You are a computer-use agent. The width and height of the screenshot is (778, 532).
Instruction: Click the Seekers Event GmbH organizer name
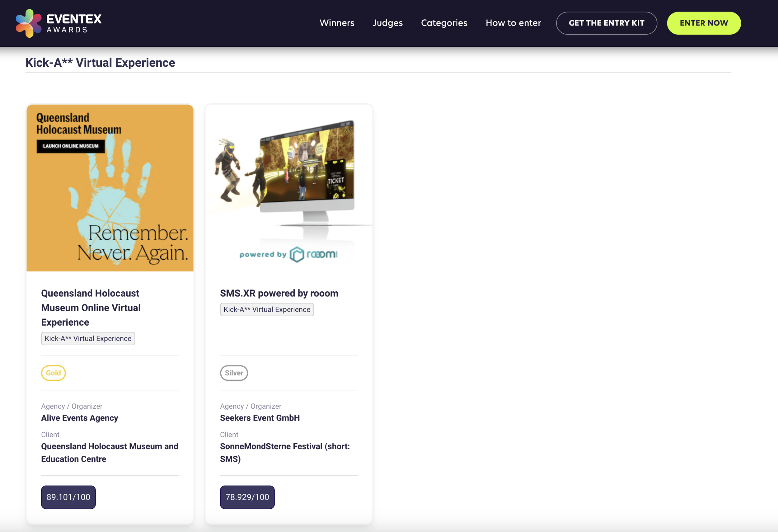[260, 418]
